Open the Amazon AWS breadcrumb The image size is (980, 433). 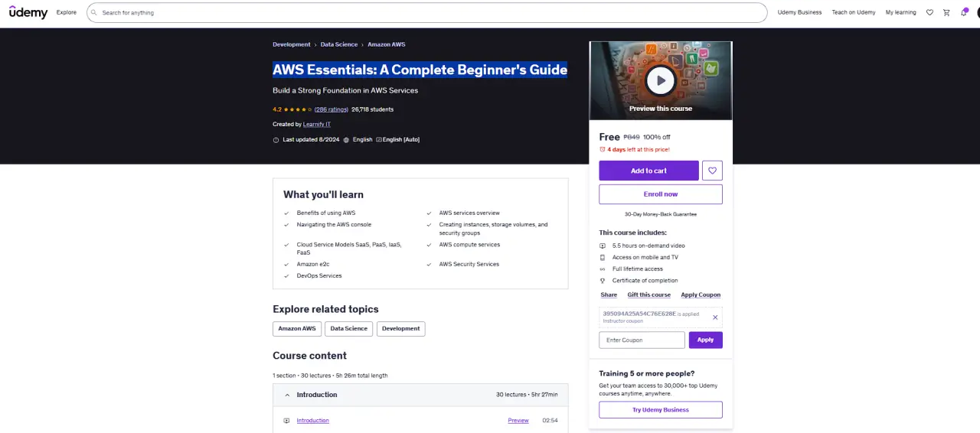387,44
